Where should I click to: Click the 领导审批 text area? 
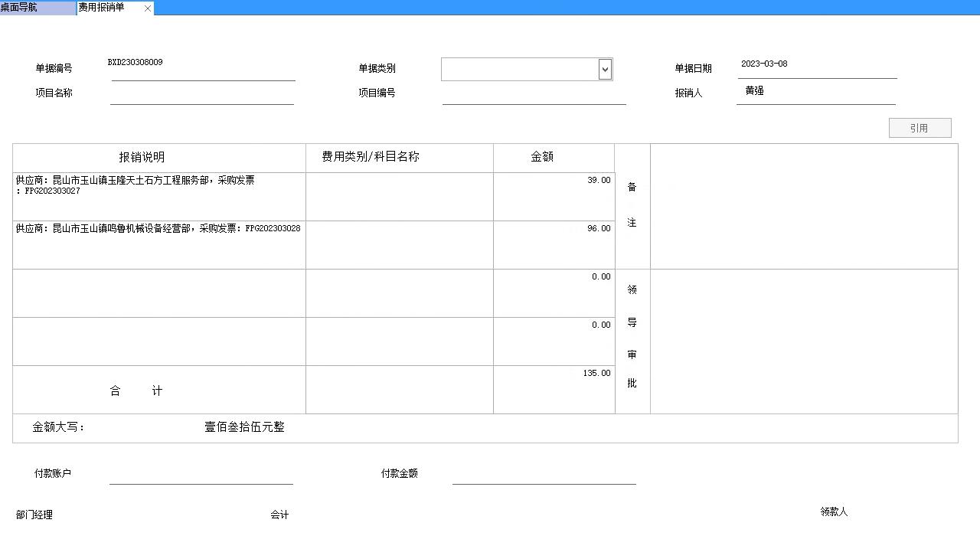pyautogui.click(x=804, y=341)
